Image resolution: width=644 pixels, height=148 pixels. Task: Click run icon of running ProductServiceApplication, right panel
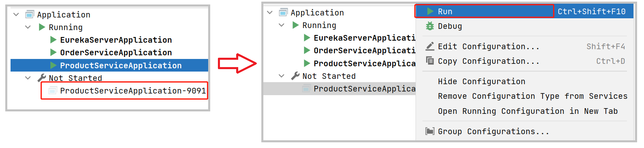tap(307, 63)
